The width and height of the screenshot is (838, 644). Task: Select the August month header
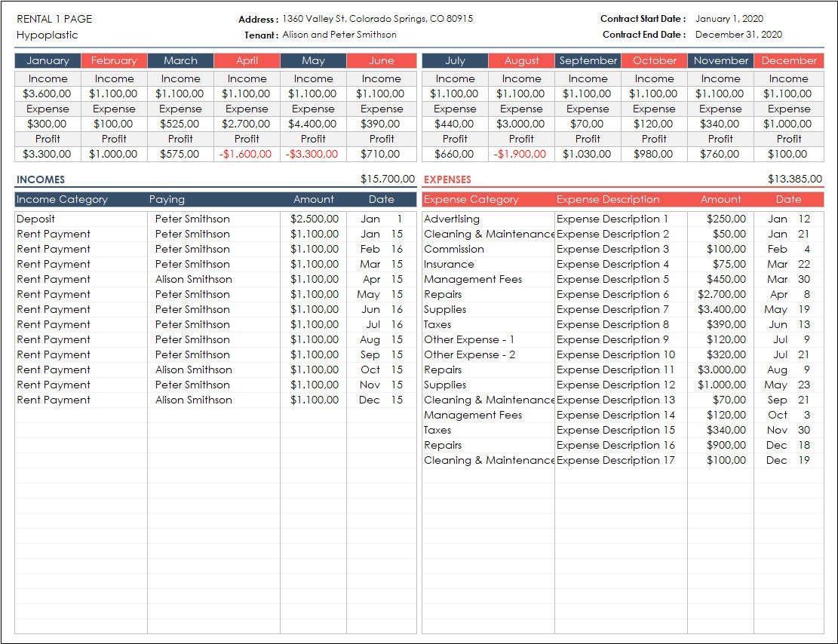point(521,60)
